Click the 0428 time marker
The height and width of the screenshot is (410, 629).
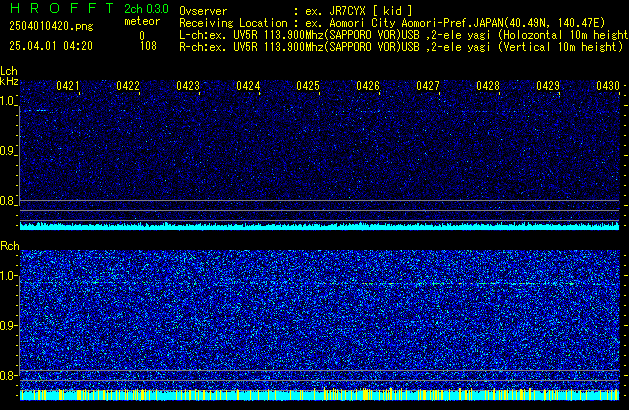[x=488, y=86]
